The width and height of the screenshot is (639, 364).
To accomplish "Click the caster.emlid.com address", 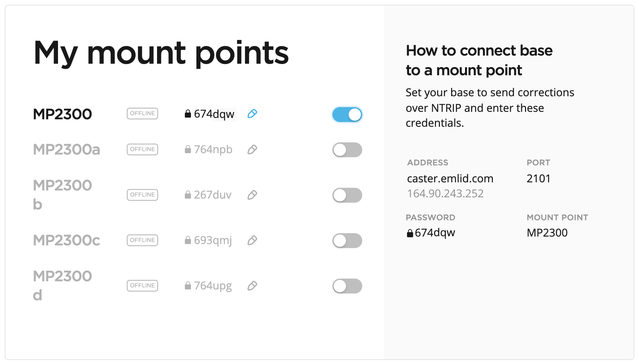I will [450, 178].
